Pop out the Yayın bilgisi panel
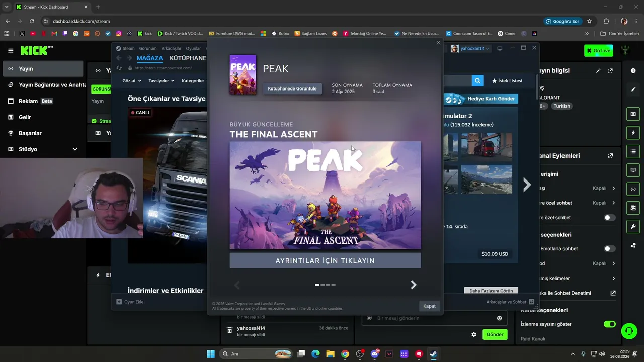 [x=610, y=71]
